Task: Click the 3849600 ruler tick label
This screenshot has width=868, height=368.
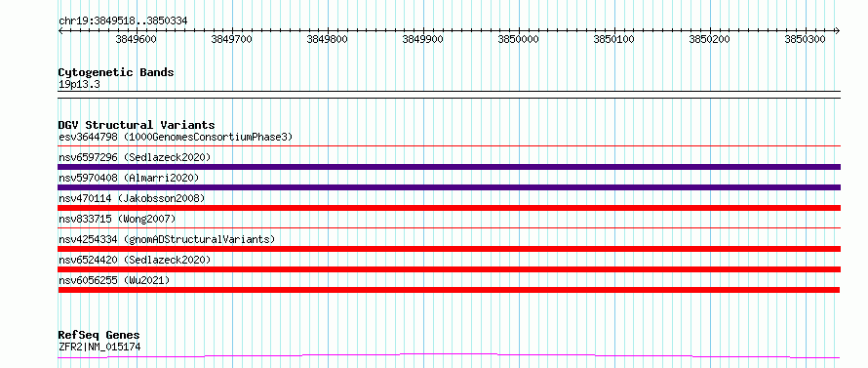Action: click(137, 40)
